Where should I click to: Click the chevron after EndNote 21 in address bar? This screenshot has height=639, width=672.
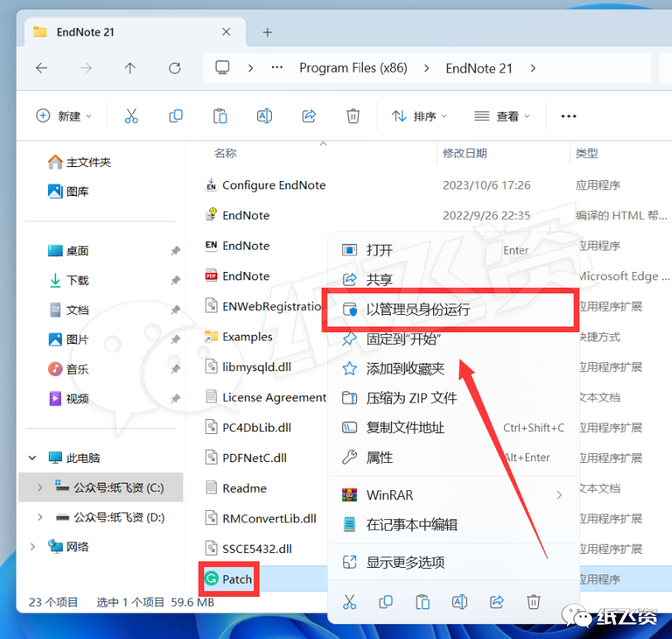pos(533,68)
